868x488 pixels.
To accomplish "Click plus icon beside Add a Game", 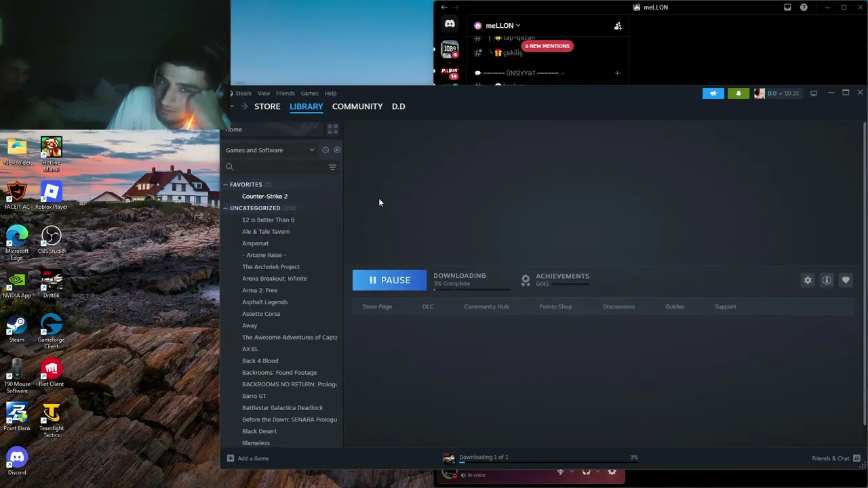I will pyautogui.click(x=231, y=458).
